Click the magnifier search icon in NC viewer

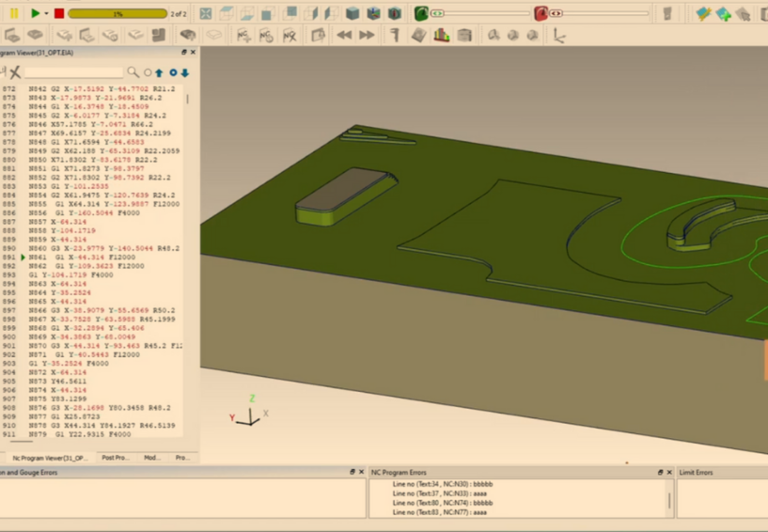click(x=133, y=72)
